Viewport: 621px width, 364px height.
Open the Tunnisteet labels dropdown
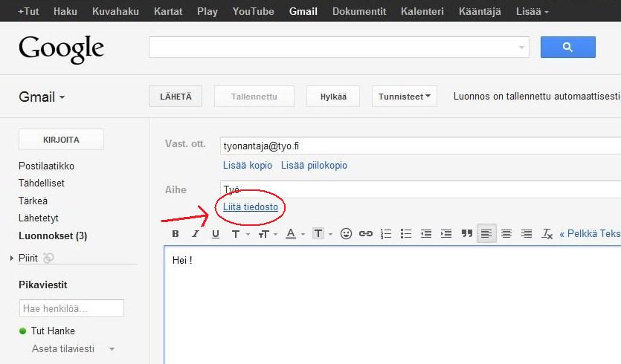tap(405, 97)
